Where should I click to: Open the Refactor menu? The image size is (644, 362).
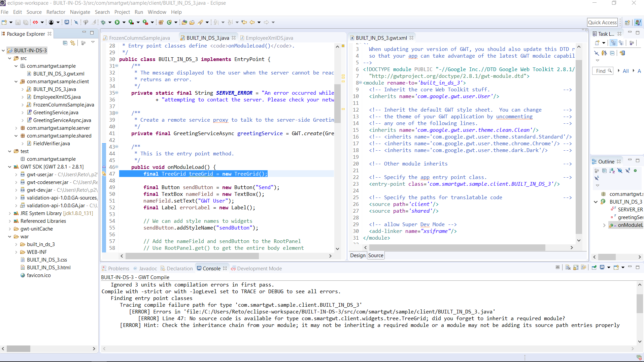coord(56,12)
